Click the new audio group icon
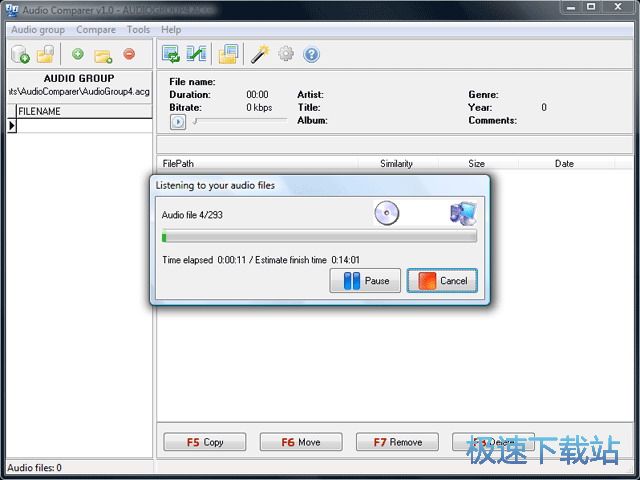The height and width of the screenshot is (480, 640). 20,54
